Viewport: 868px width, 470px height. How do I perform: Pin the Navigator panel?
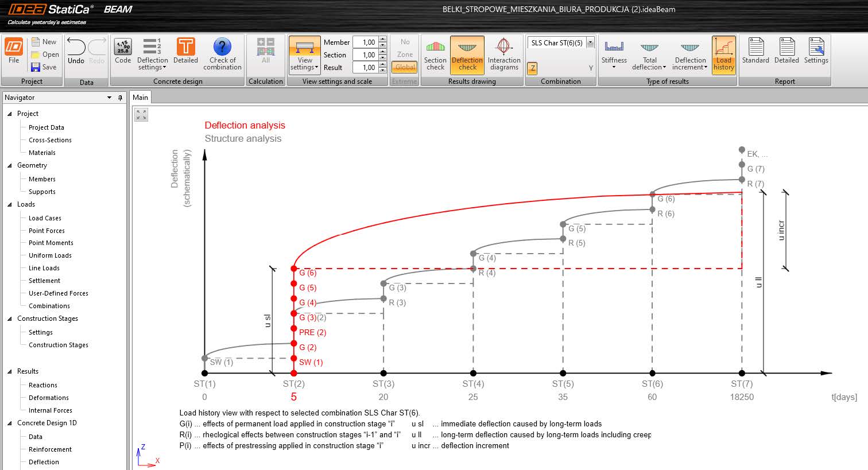click(120, 98)
